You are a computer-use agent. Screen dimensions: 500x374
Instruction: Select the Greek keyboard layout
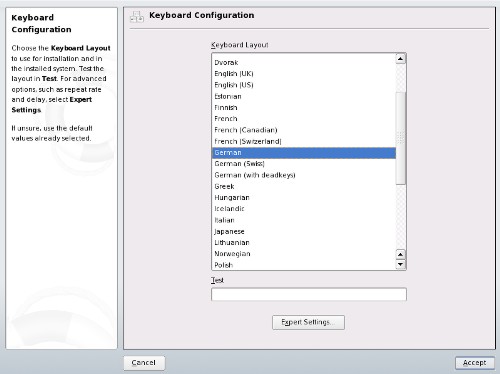[x=304, y=186]
